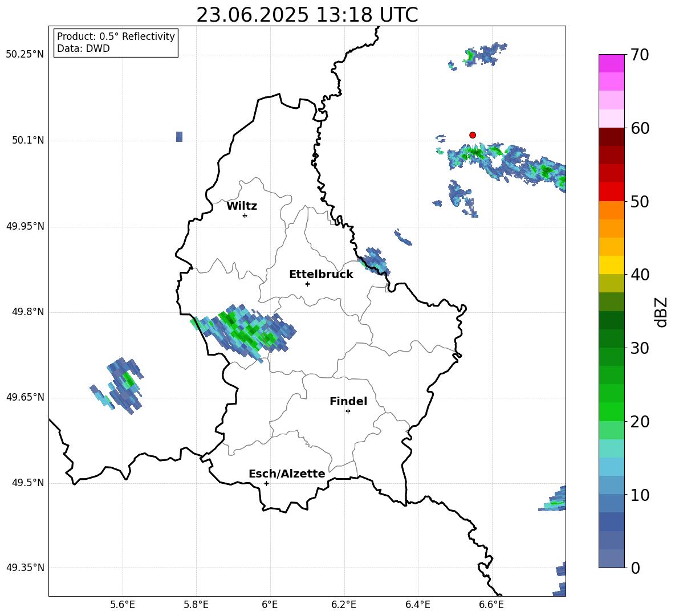This screenshot has width=675, height=616.
Task: Click the 6°E longitude label
Action: [x=270, y=605]
